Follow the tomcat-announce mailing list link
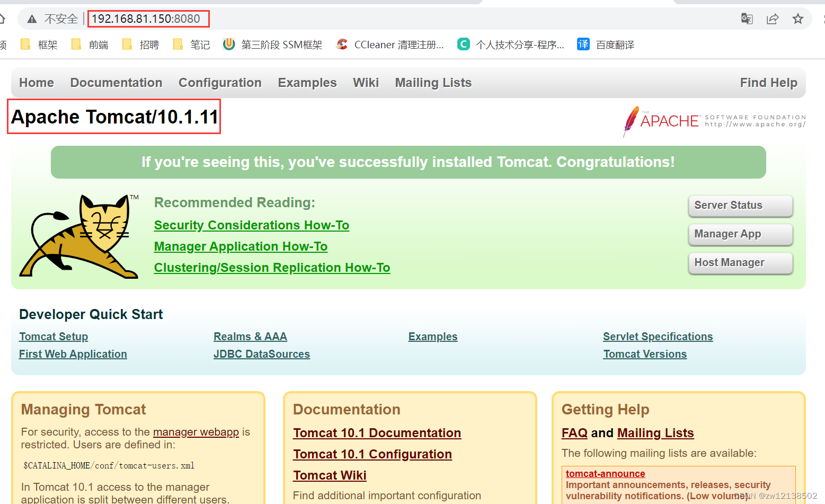Screen dimensions: 825x504 pyautogui.click(x=605, y=473)
